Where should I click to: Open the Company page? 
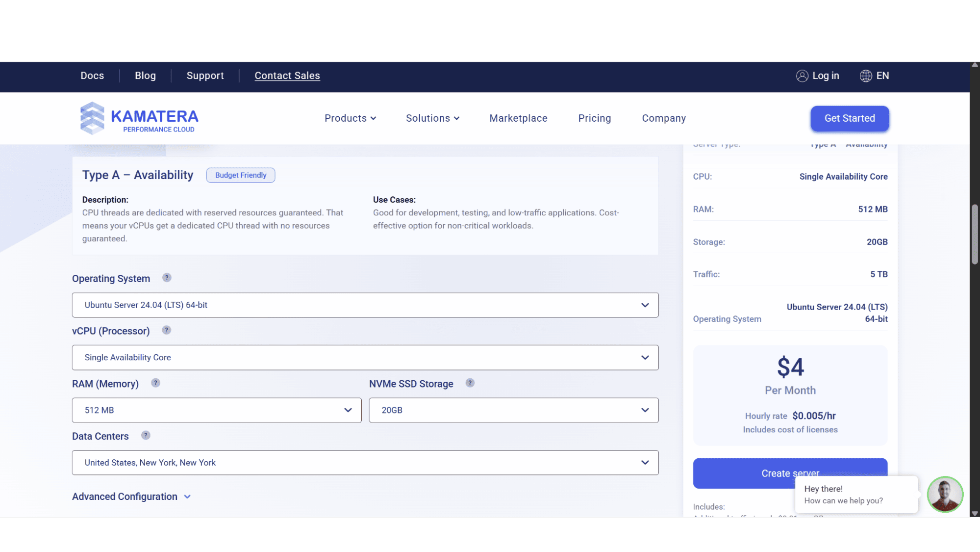click(664, 118)
